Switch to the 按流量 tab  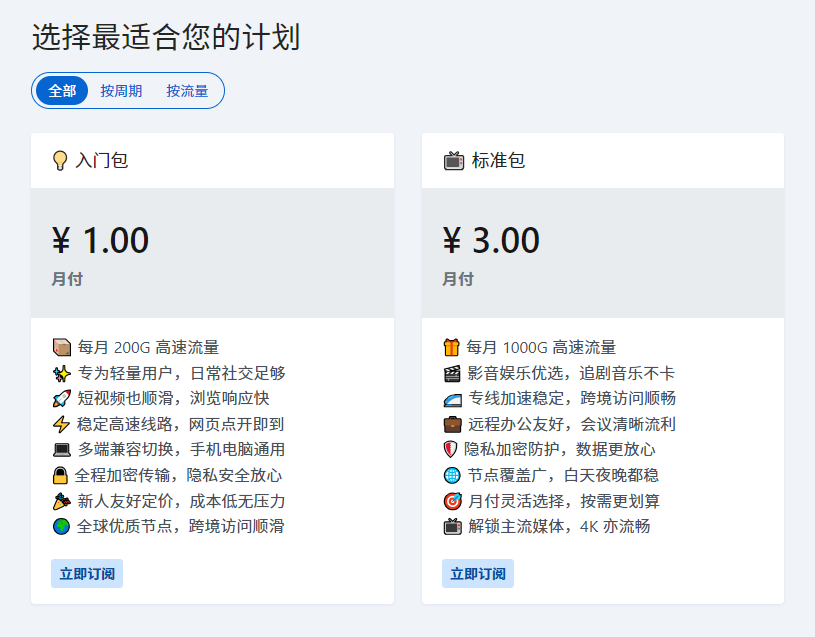coord(187,91)
